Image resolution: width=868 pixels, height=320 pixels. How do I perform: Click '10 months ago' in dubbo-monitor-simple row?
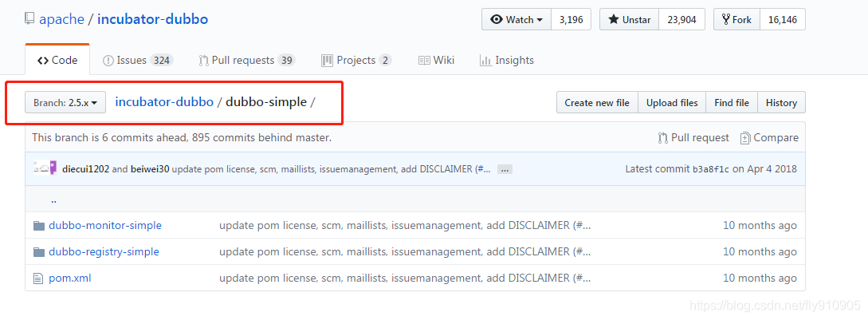tap(760, 225)
